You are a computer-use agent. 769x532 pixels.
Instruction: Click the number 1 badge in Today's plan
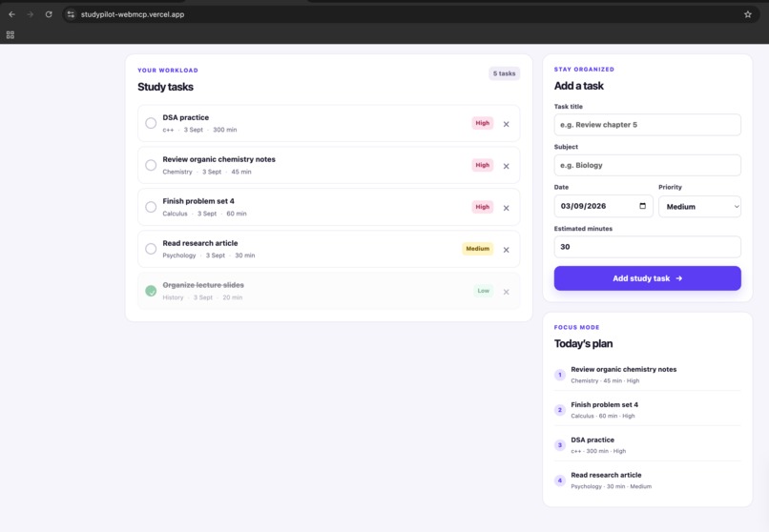tap(560, 375)
